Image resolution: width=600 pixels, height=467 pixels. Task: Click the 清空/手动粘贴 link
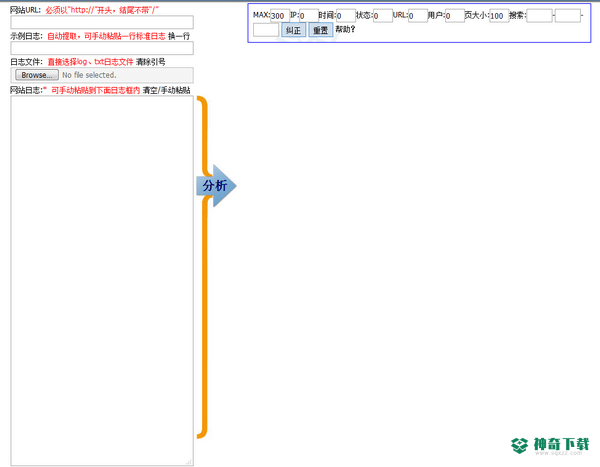coord(166,90)
